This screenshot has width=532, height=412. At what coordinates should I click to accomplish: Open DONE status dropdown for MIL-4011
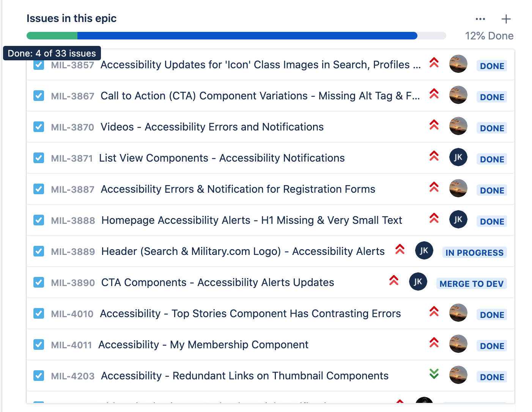pos(492,346)
